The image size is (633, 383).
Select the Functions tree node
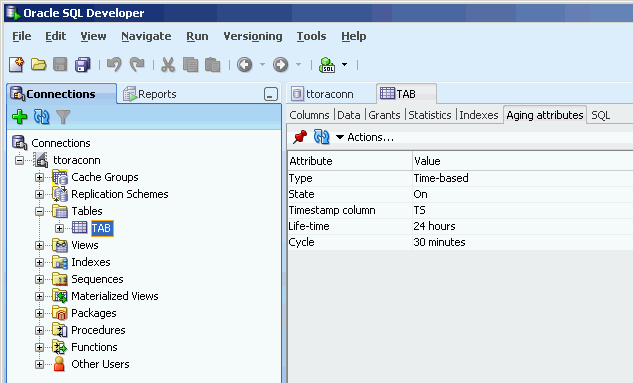pos(94,347)
